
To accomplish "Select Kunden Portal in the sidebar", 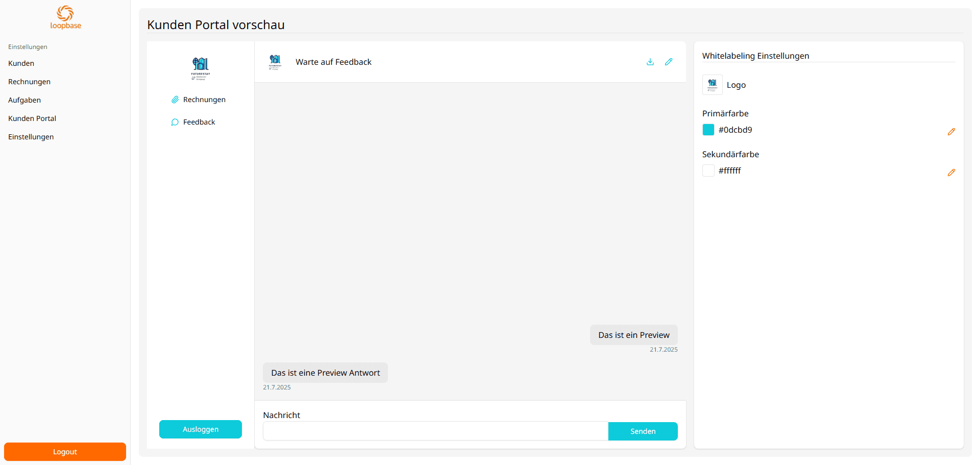I will pos(32,118).
